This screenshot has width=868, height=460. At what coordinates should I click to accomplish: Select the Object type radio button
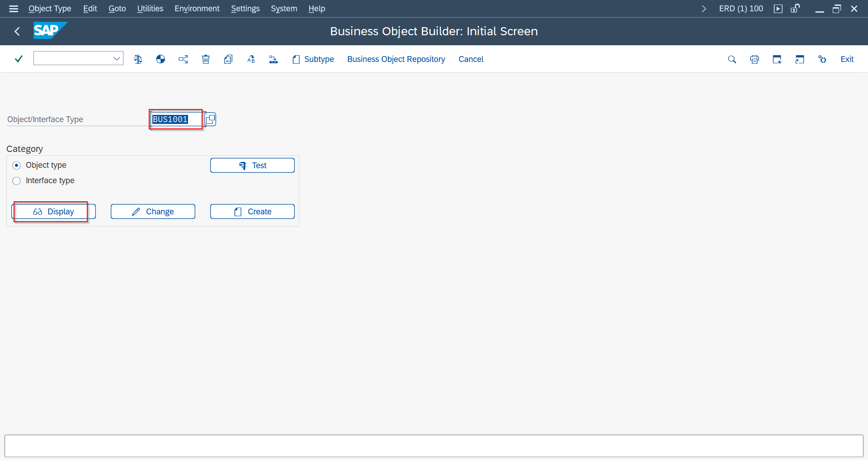(17, 166)
